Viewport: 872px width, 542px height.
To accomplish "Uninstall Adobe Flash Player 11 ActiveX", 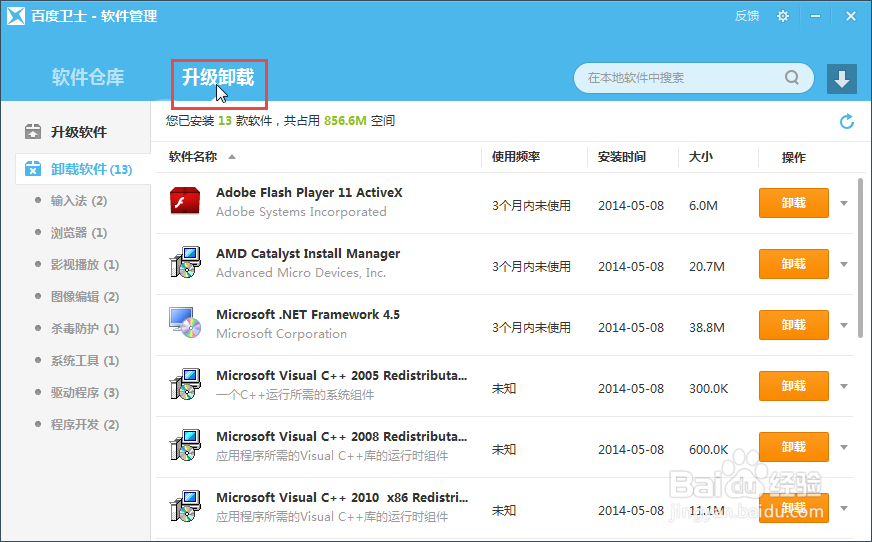I will 794,203.
